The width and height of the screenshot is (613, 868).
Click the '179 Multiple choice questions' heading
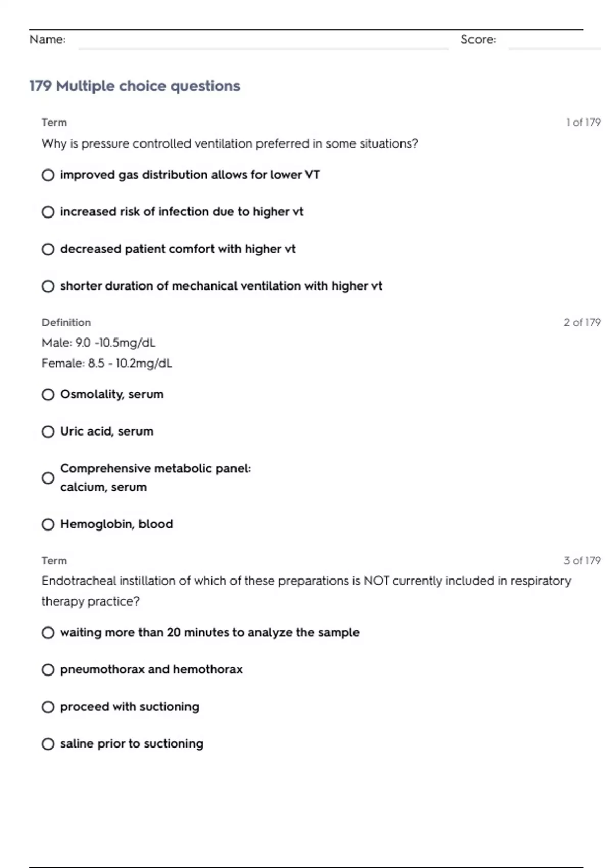click(x=134, y=86)
